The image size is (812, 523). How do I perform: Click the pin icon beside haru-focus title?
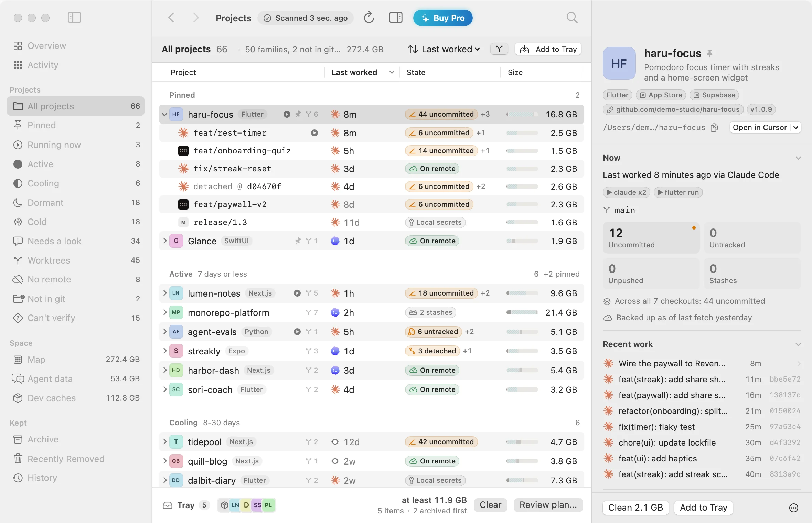[709, 53]
